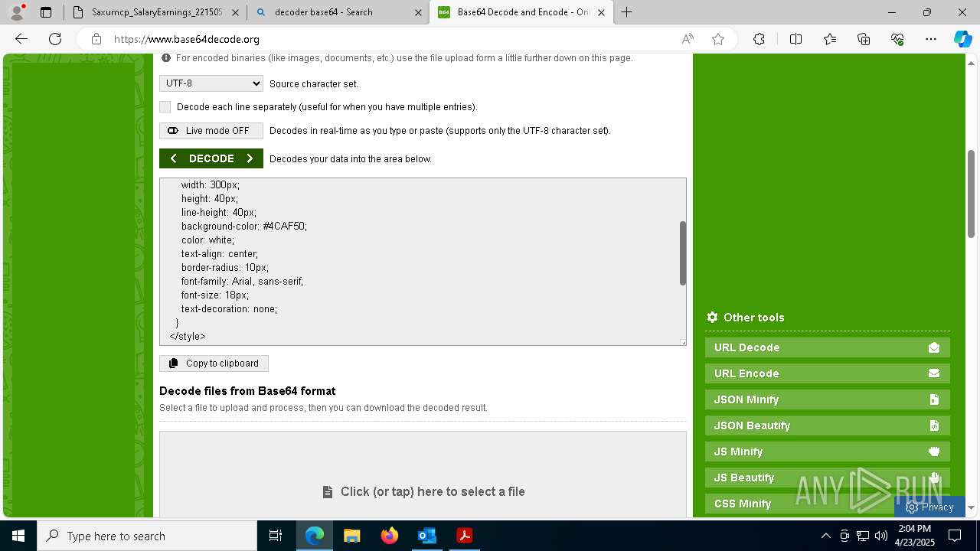The height and width of the screenshot is (551, 980).
Task: Click the JSON Minify file icon
Action: tap(934, 399)
